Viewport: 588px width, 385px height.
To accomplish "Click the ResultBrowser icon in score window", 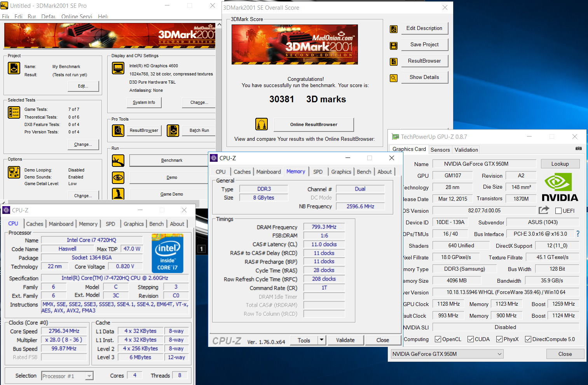I will click(394, 62).
